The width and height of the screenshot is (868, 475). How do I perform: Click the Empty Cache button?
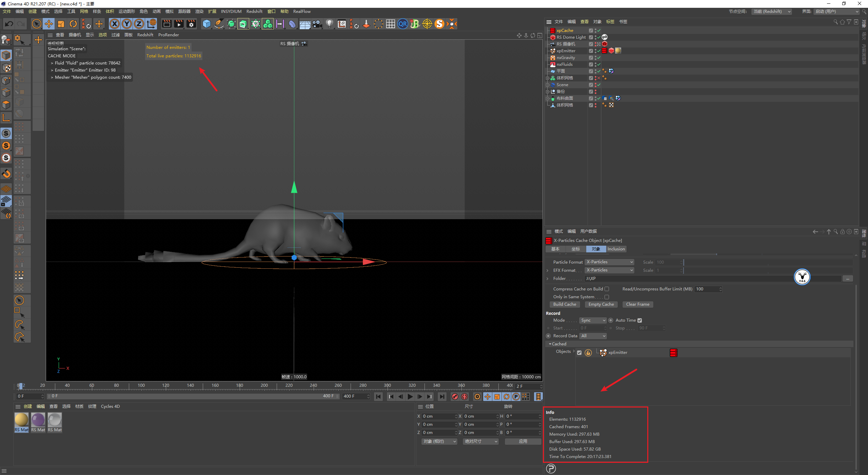601,304
